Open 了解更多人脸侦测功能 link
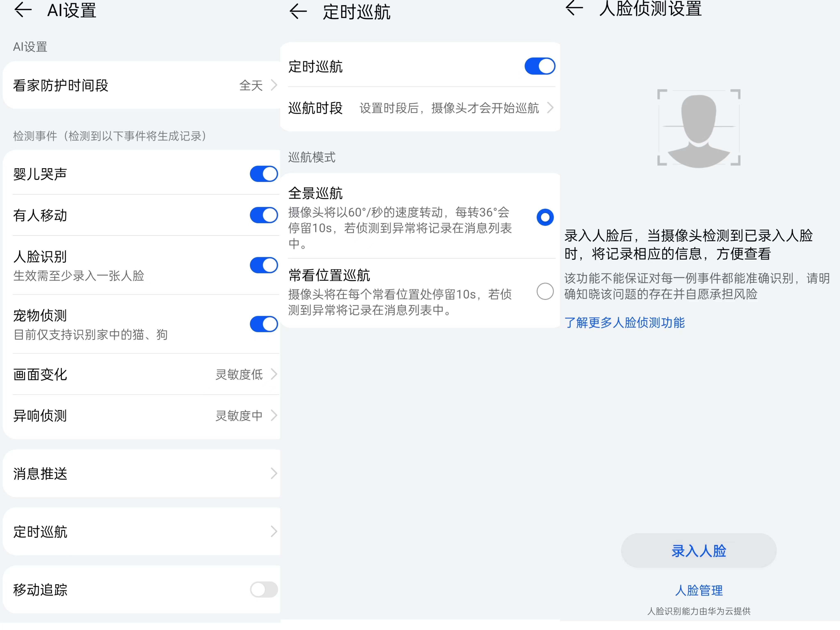840x630 pixels. [624, 322]
